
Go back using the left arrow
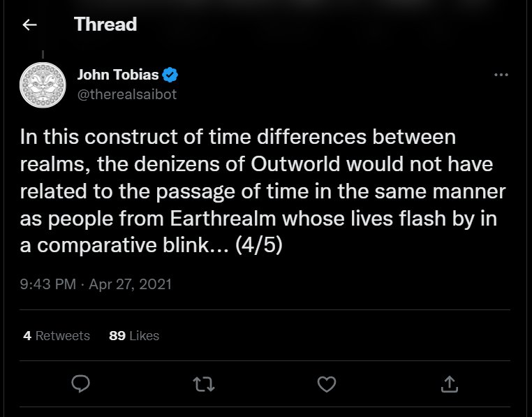(29, 25)
